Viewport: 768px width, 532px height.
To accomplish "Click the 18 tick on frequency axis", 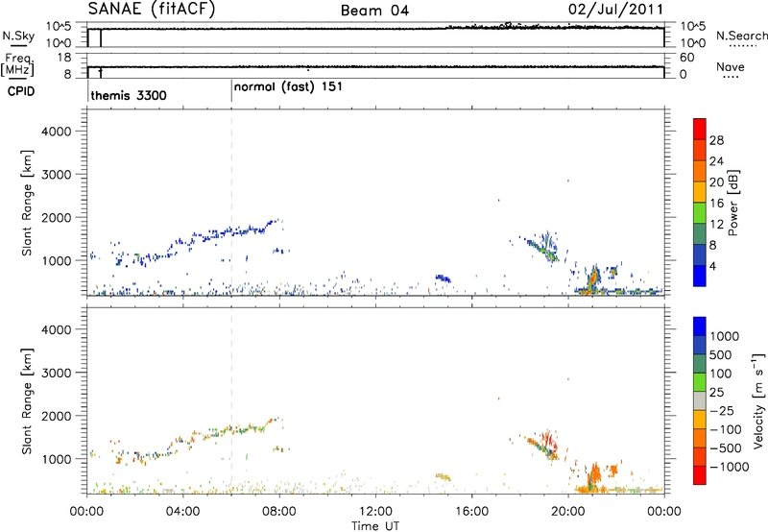I will pos(64,58).
